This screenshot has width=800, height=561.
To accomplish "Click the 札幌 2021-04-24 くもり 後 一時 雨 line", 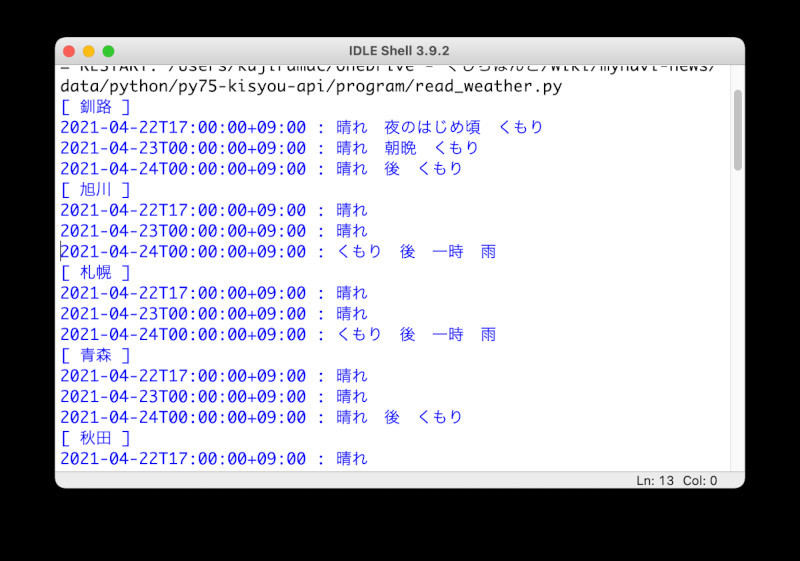I will (x=278, y=335).
